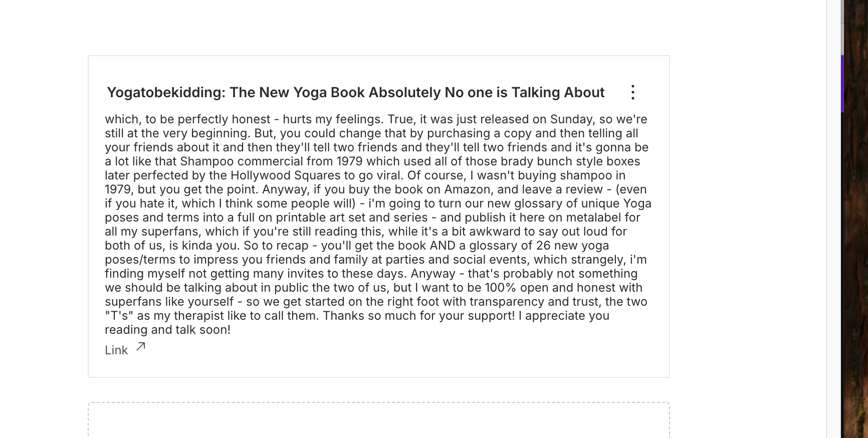Click the purple scrollbar thumb on right edge
This screenshot has height=438, width=868.
pyautogui.click(x=842, y=83)
